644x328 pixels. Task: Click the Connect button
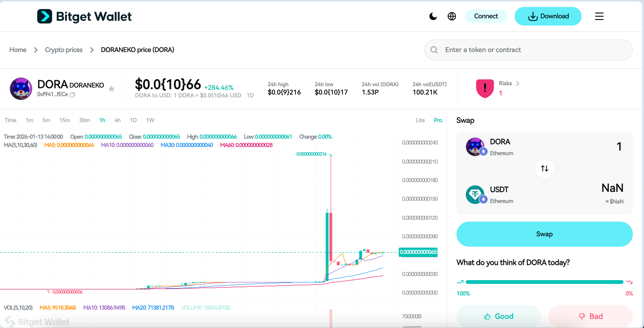point(486,16)
